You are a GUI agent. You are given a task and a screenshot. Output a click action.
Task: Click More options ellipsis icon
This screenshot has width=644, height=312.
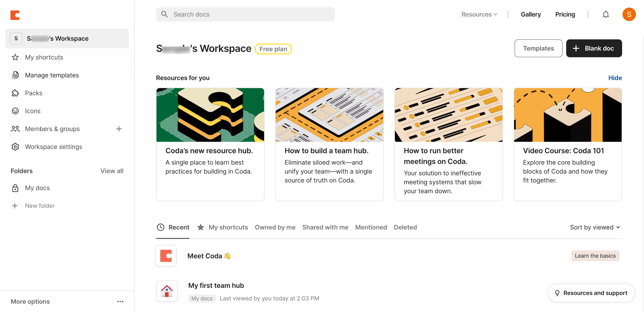click(120, 301)
